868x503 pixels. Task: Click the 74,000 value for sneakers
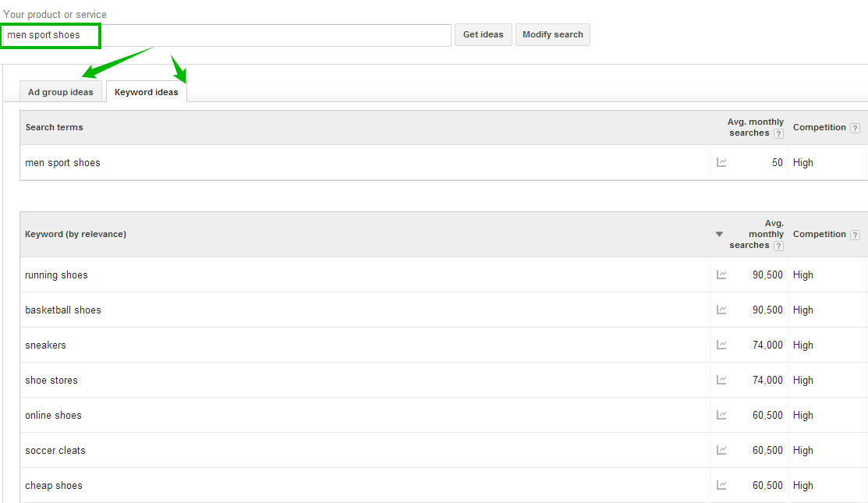click(x=767, y=345)
